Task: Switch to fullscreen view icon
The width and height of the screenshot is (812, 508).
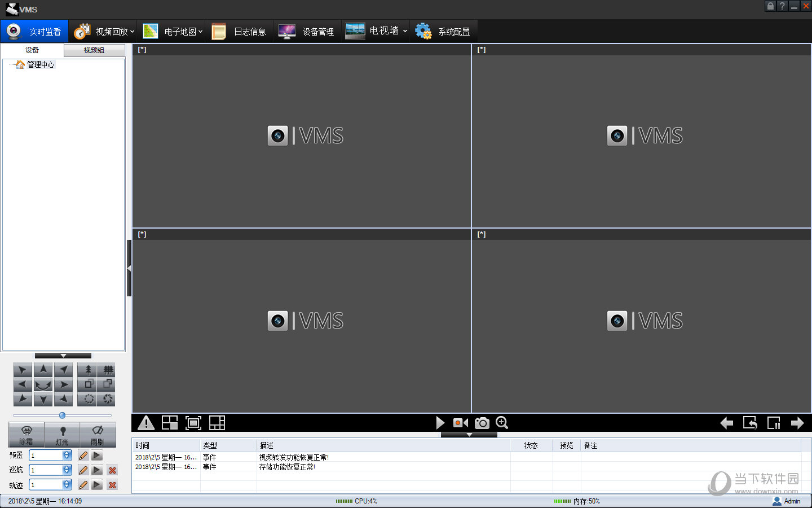Action: tap(193, 423)
